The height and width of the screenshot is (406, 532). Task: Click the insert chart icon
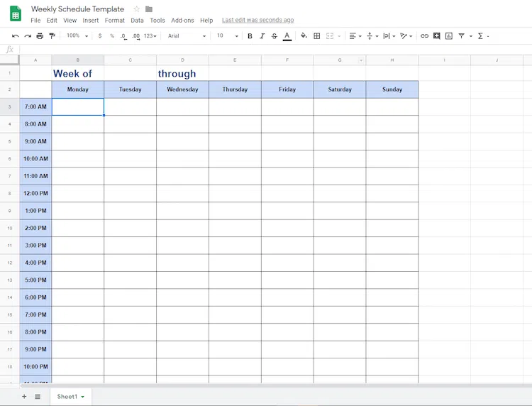coord(448,35)
